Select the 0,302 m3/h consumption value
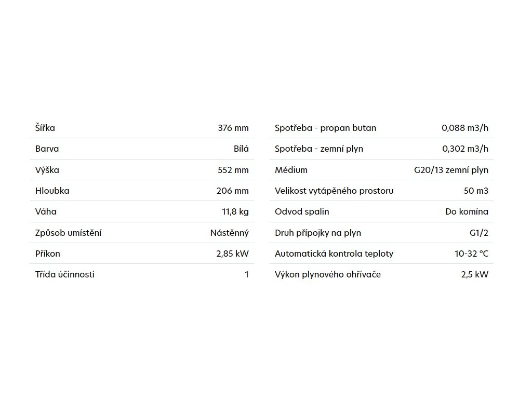 point(465,149)
